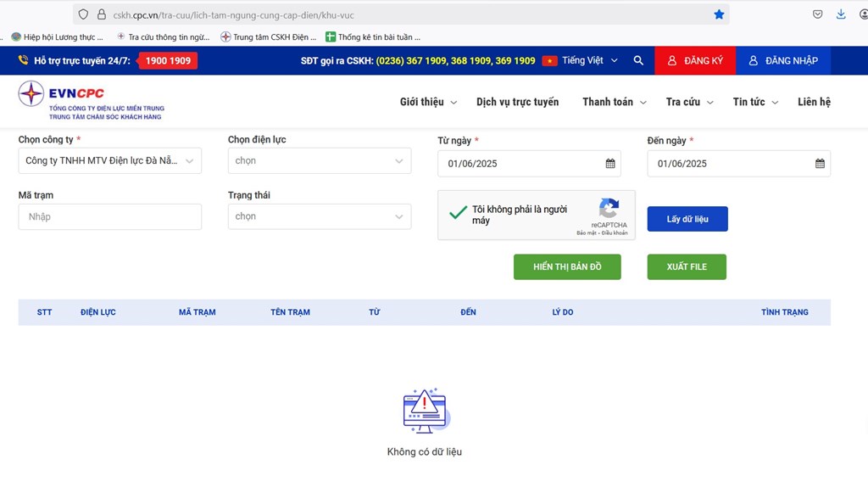This screenshot has height=504, width=868.
Task: Click the STT column header
Action: (44, 312)
